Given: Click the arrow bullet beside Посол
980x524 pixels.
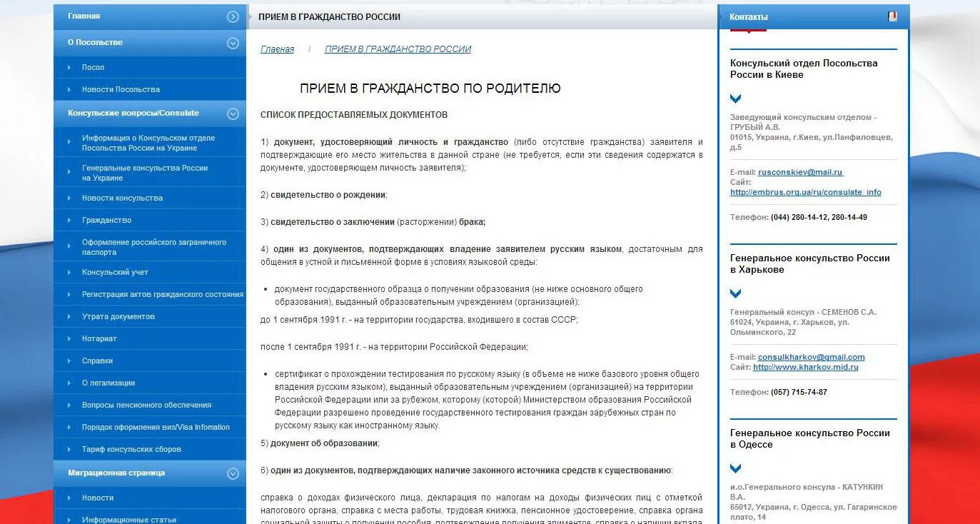Looking at the screenshot, I should tap(69, 67).
